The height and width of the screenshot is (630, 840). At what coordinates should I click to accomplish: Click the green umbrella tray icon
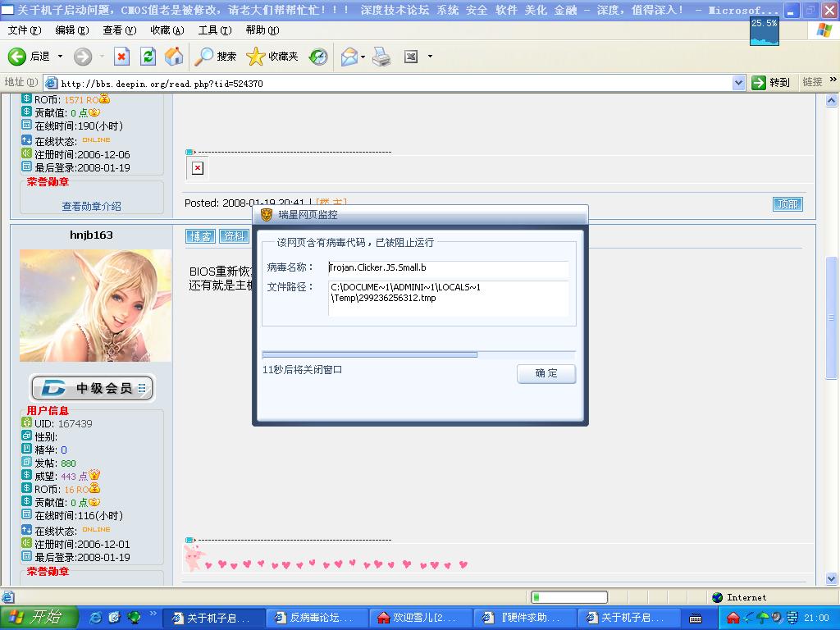coord(762,619)
